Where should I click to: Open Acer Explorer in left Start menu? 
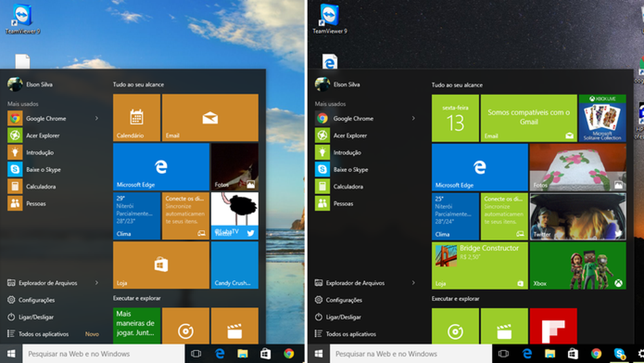[x=33, y=135]
